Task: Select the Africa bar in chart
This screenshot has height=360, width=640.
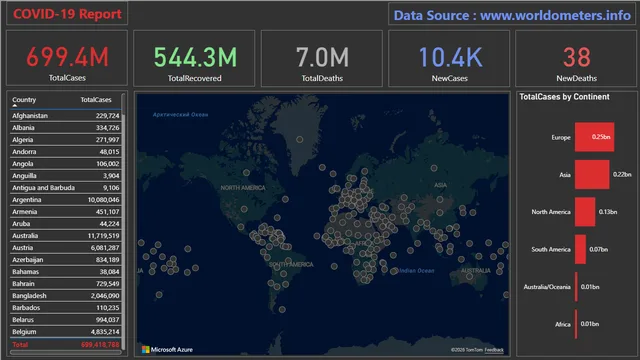Action: (x=576, y=324)
